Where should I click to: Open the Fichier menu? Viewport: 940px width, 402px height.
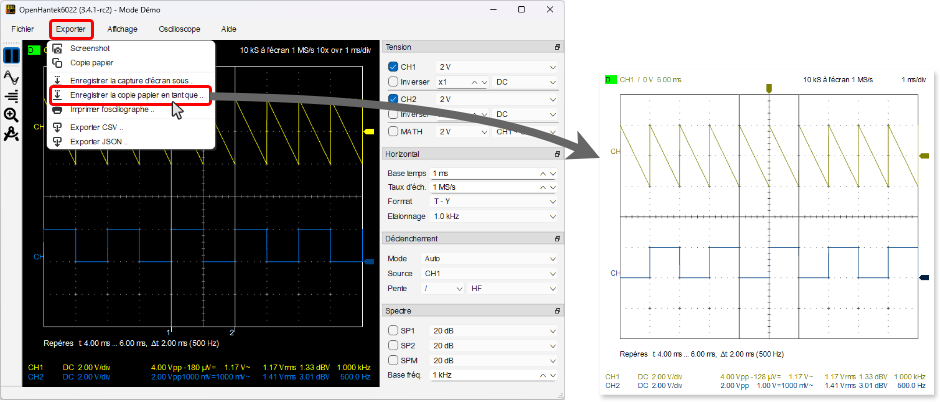pos(23,29)
